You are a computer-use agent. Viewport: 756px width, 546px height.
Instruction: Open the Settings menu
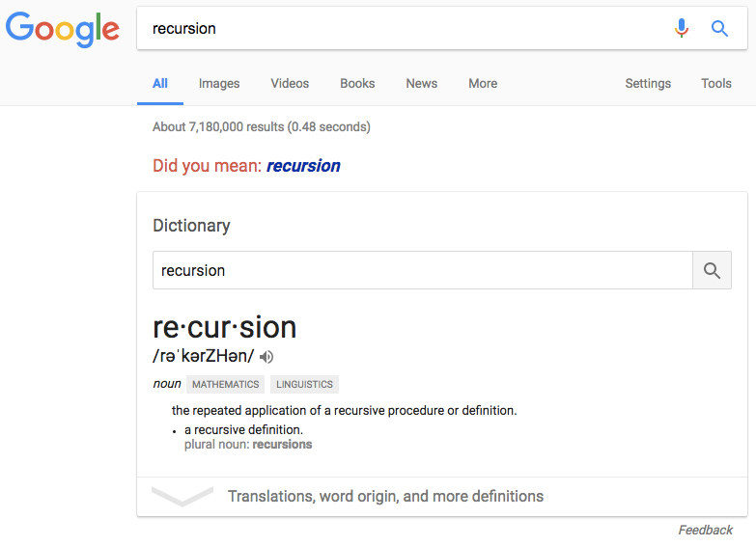click(x=648, y=84)
